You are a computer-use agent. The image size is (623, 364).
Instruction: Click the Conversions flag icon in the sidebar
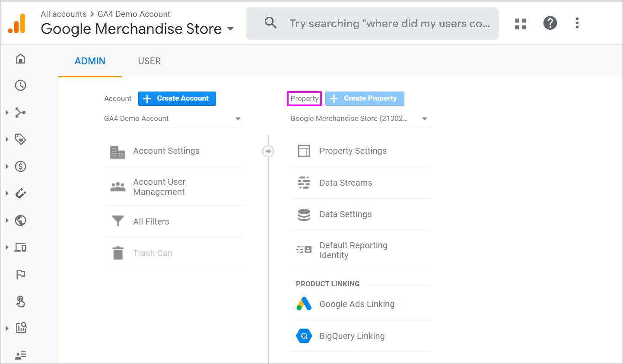[x=20, y=275]
